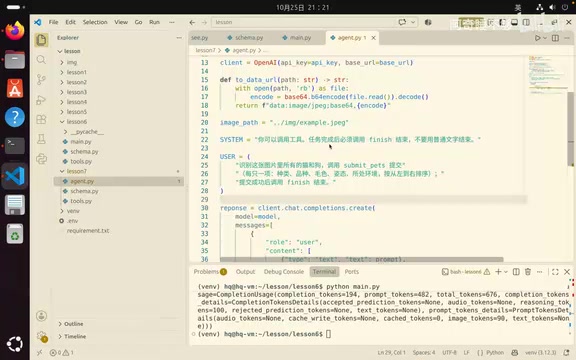Open Firefox from the Ubuntu dock
576x360 pixels.
tap(15, 31)
